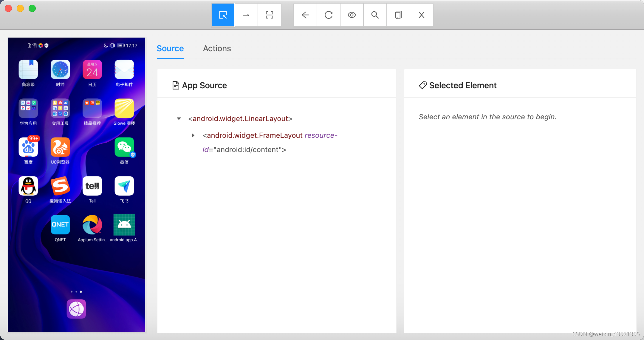This screenshot has width=644, height=340.
Task: Tap the Clock app icon
Action: tap(60, 70)
